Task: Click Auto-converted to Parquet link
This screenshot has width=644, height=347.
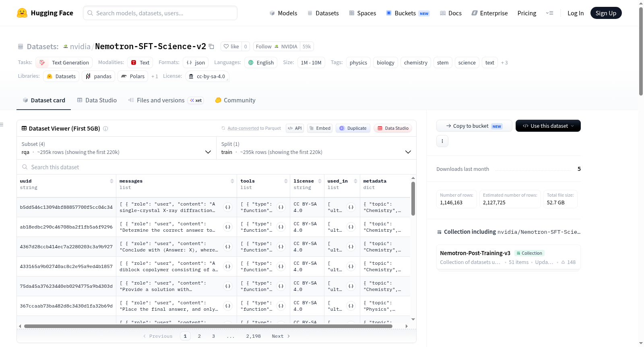Action: point(243,128)
